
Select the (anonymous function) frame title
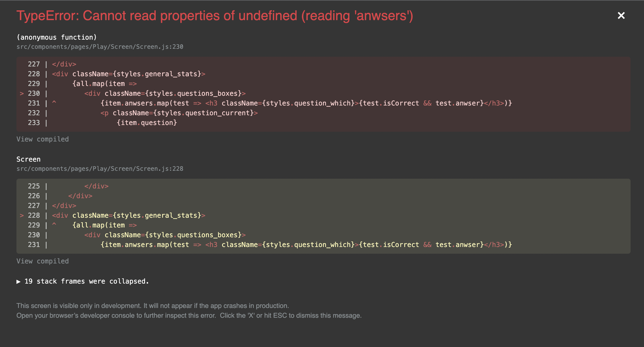57,37
